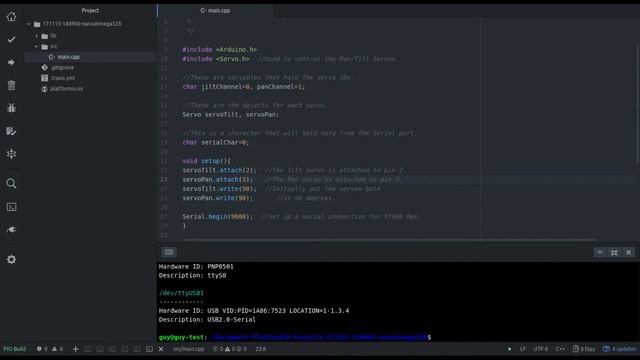Click the linter warnings triangle near file path
The image size is (640, 360).
coord(227,349)
